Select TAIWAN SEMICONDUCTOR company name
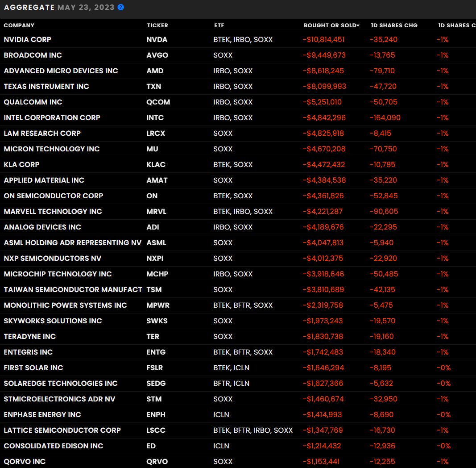The image size is (476, 468). [74, 290]
